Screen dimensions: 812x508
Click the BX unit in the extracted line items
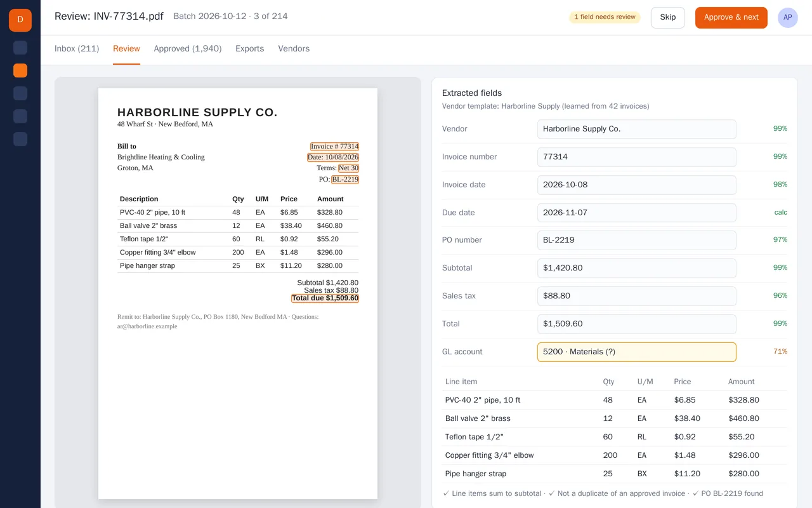click(642, 474)
